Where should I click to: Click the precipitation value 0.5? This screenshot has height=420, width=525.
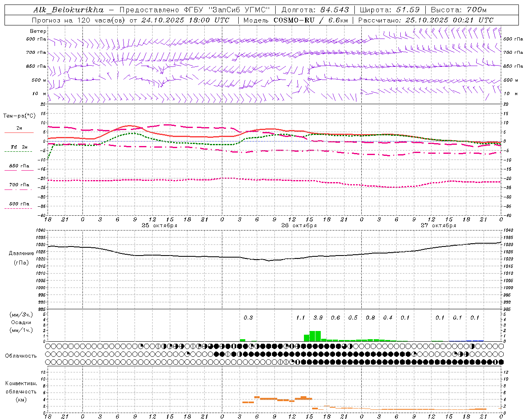tap(353, 317)
